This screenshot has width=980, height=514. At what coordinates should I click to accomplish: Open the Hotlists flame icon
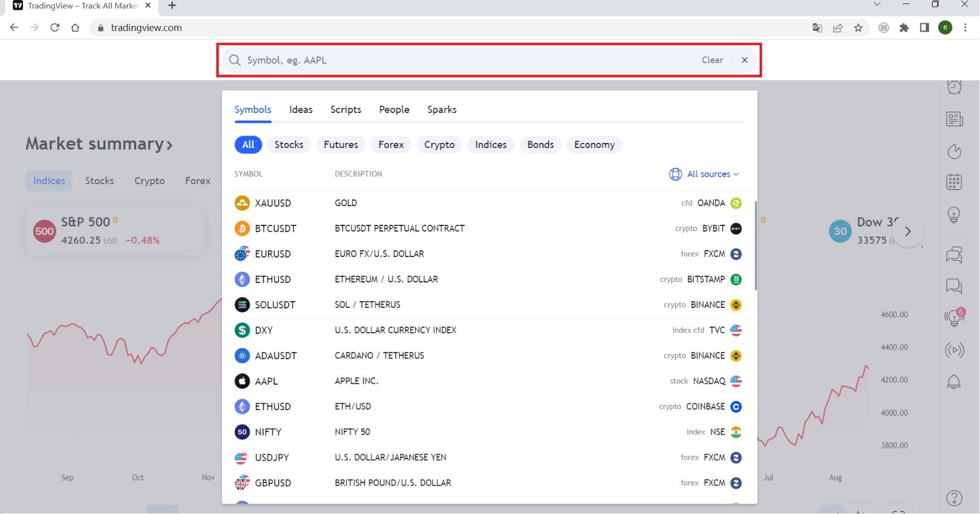(954, 151)
